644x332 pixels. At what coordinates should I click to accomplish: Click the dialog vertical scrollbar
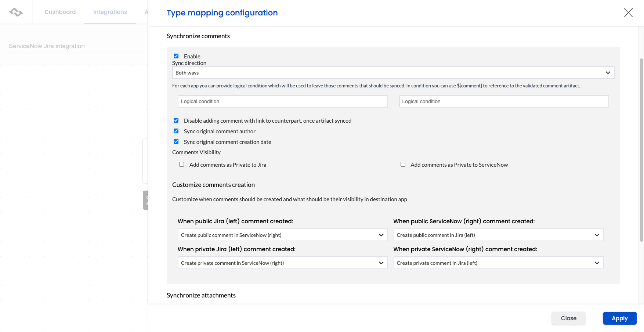641,150
